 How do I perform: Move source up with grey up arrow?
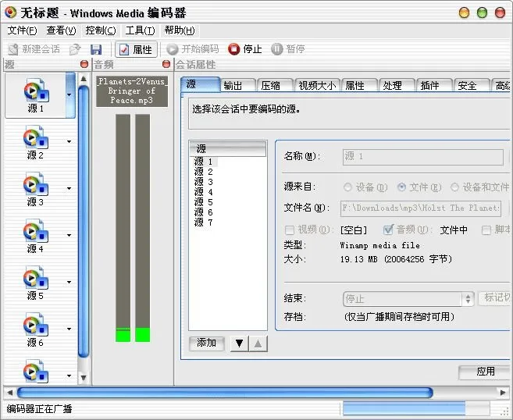(x=258, y=343)
